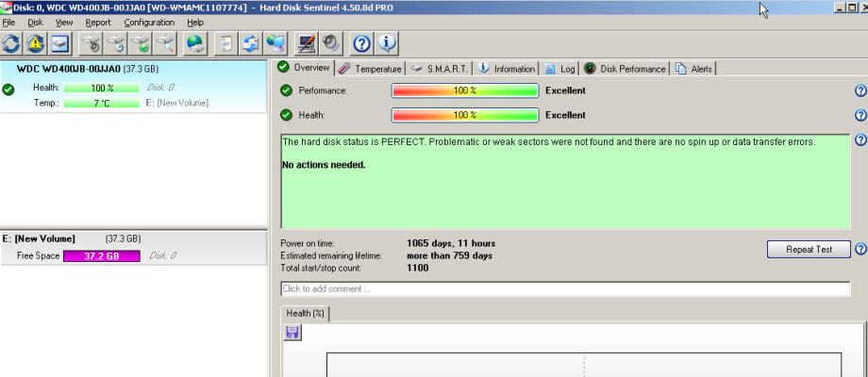Click the green Health 100 % bar in disk list
Viewport: 868px width, 377px height.
[101, 88]
